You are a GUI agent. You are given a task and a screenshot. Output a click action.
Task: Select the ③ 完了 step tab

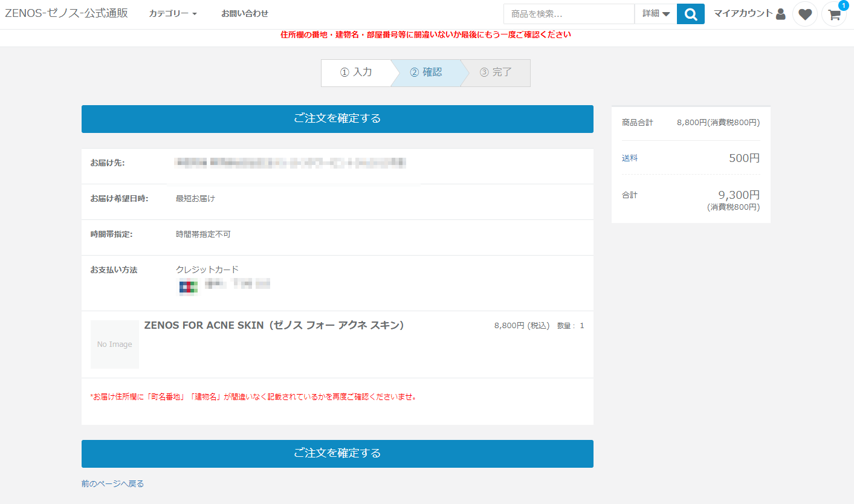pos(496,73)
